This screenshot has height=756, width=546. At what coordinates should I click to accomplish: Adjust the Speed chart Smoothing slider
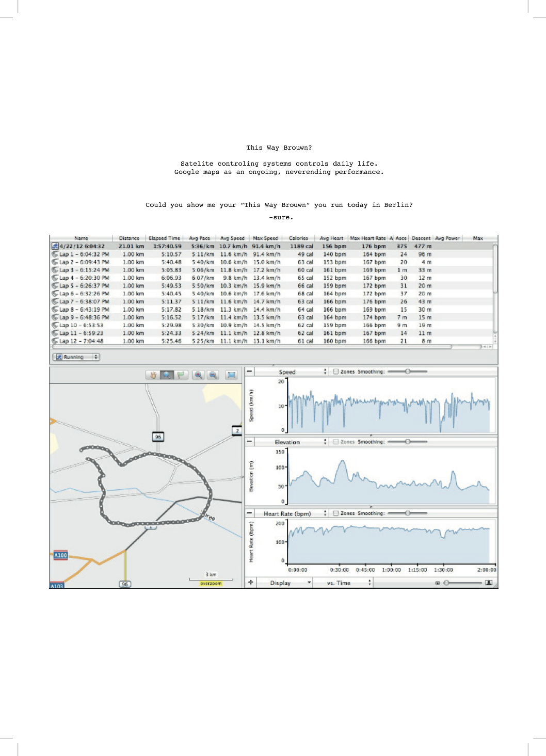tap(408, 372)
